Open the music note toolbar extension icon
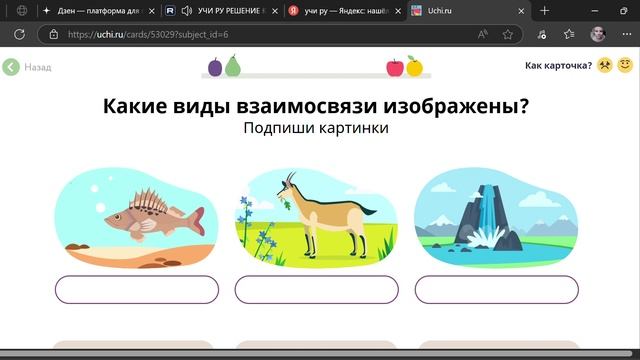This screenshot has width=640, height=360. point(542,34)
